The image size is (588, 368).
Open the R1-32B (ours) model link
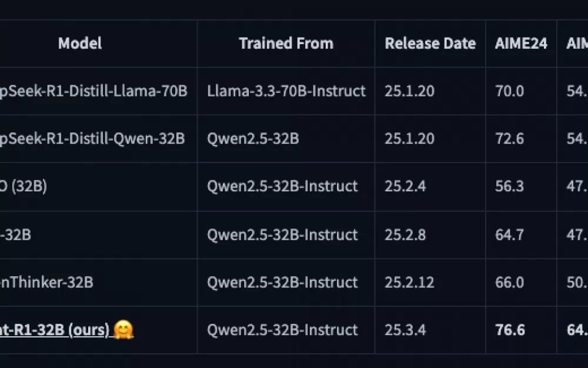55,330
